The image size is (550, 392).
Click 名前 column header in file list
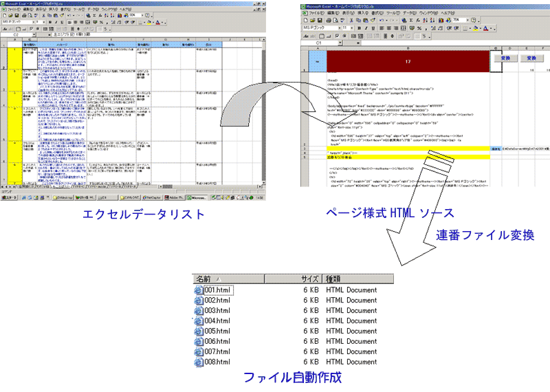[228, 279]
